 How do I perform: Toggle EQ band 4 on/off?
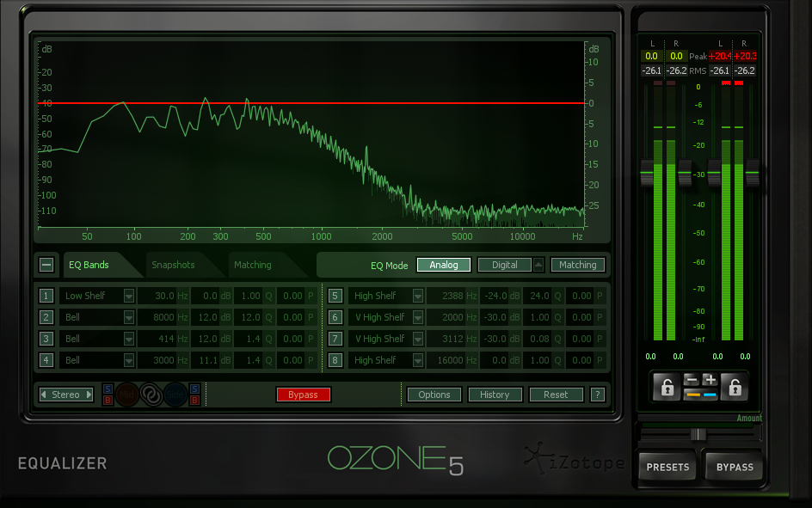click(x=46, y=360)
